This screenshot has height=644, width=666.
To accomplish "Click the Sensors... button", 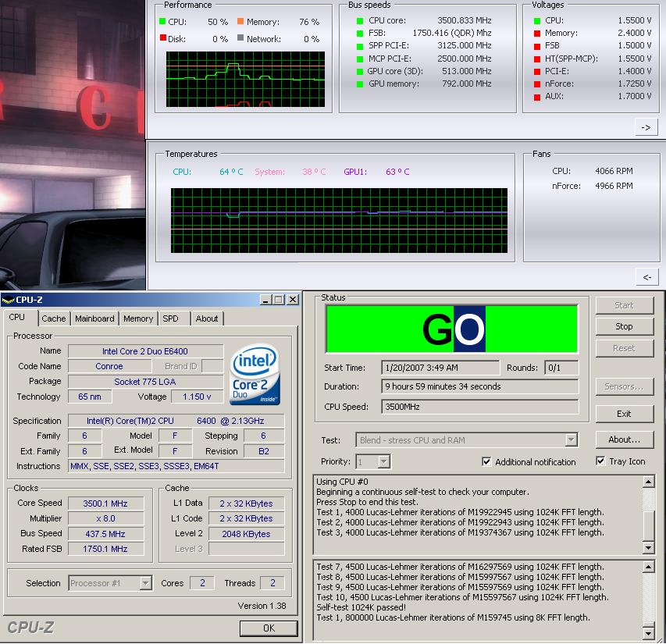I will pyautogui.click(x=624, y=386).
